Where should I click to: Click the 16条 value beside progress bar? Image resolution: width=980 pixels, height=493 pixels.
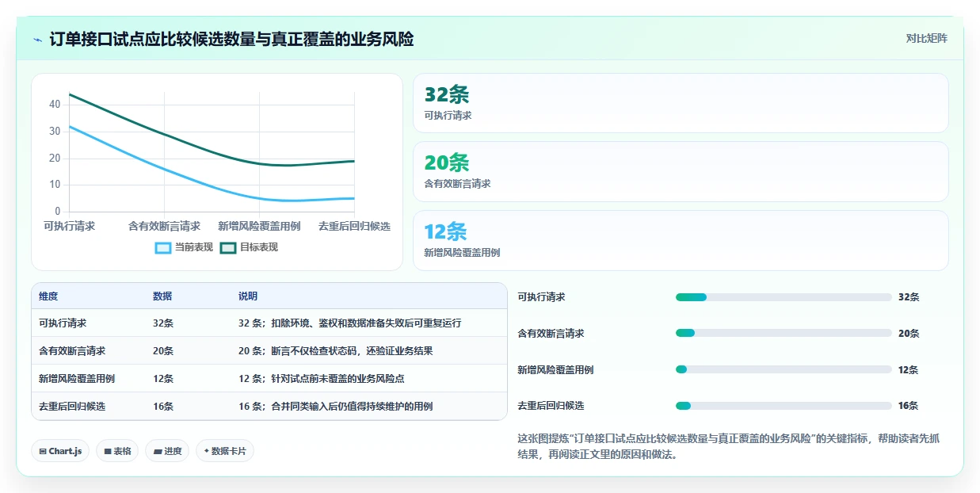908,406
